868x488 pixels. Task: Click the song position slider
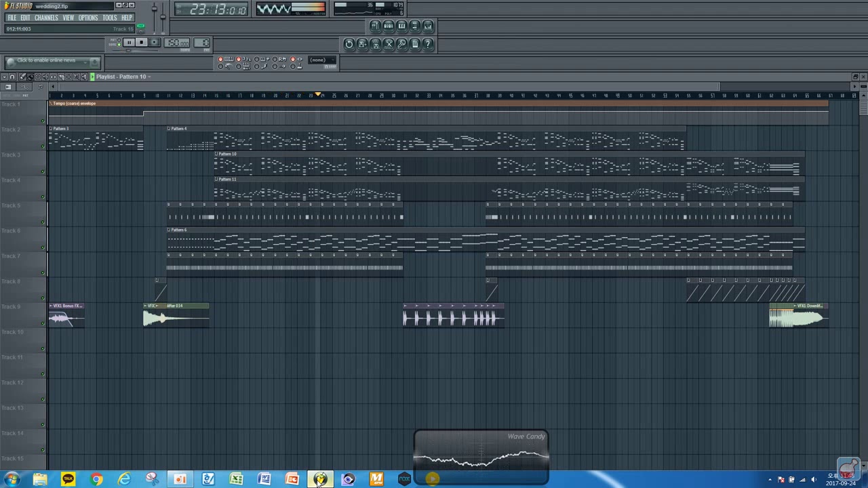click(136, 50)
